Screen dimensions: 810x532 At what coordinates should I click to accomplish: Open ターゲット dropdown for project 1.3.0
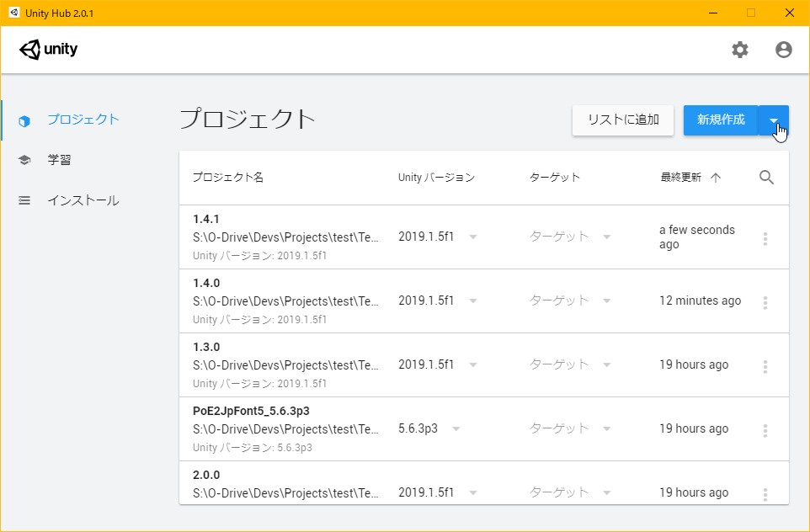[607, 364]
